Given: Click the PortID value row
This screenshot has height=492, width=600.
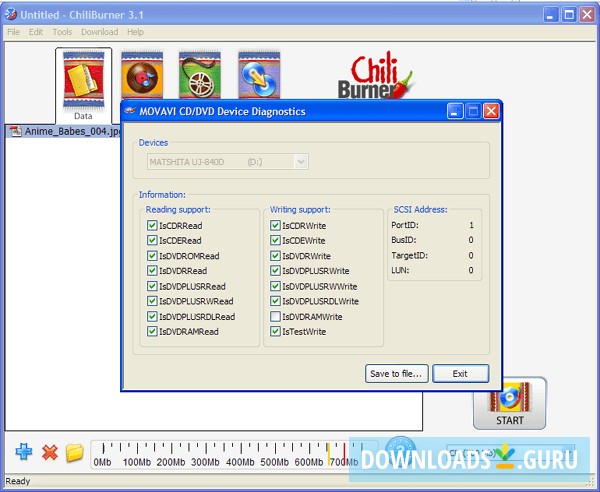Looking at the screenshot, I should [433, 225].
